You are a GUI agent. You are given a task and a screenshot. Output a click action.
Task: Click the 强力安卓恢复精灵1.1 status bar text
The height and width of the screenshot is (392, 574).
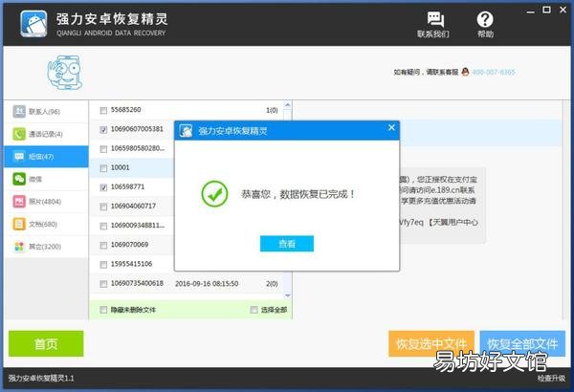coord(41,378)
